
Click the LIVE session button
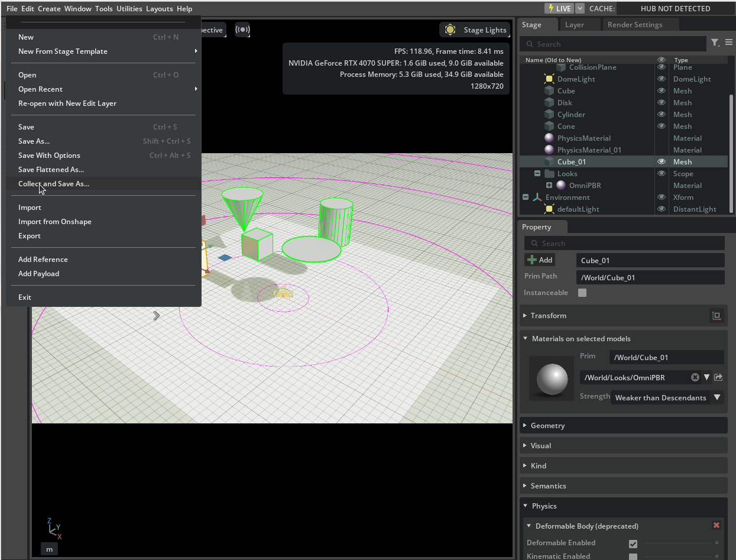tap(559, 8)
